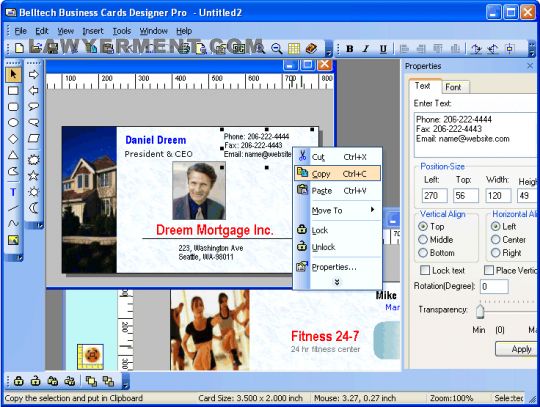Choose the ellipse shape tool
The width and height of the screenshot is (540, 407).
[13, 123]
